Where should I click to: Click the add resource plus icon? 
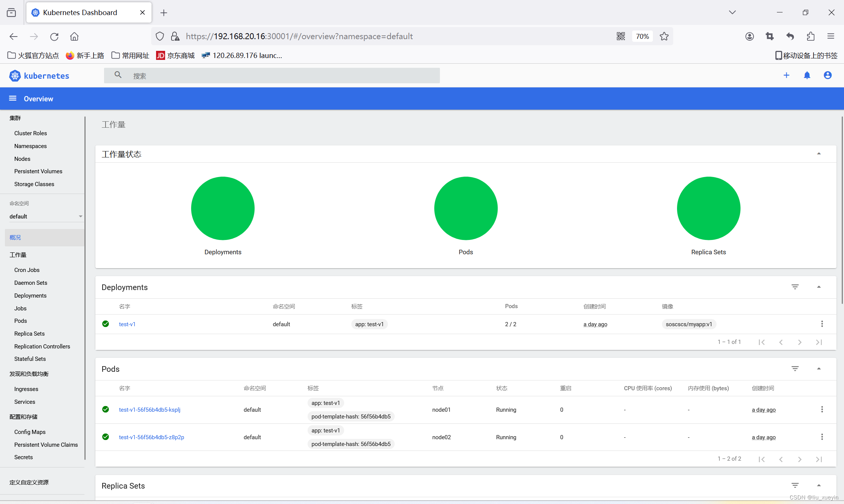(787, 75)
